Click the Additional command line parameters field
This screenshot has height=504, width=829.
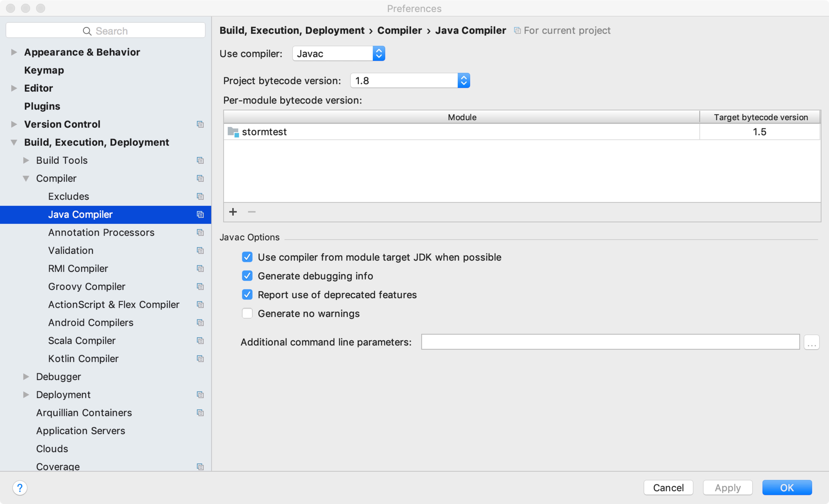point(610,342)
